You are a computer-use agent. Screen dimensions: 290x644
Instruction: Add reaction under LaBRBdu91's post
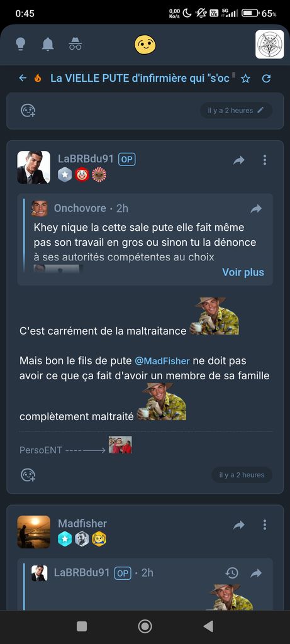click(28, 475)
